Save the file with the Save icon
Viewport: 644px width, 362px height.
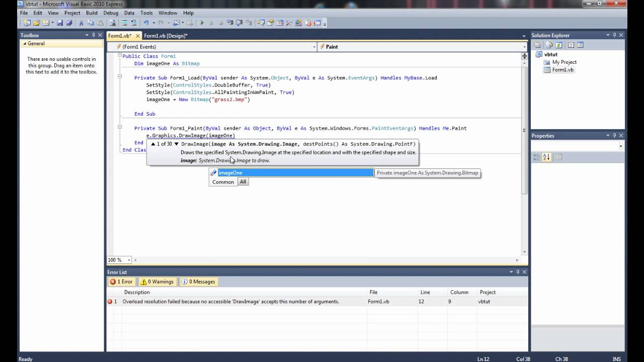60,23
